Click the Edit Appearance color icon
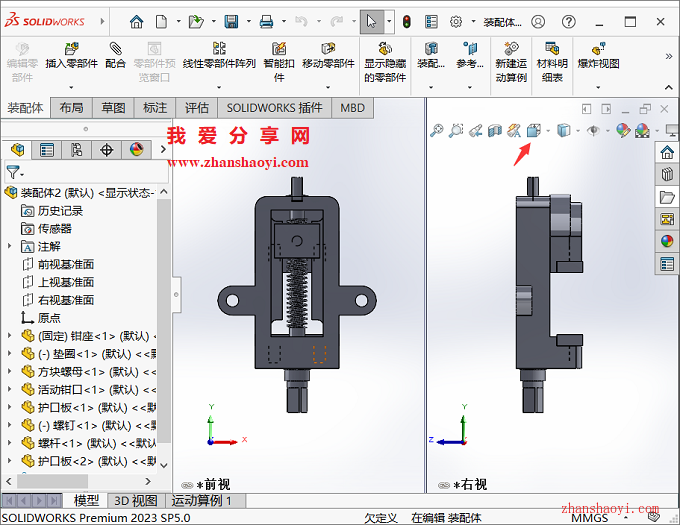The image size is (680, 525). [x=623, y=130]
